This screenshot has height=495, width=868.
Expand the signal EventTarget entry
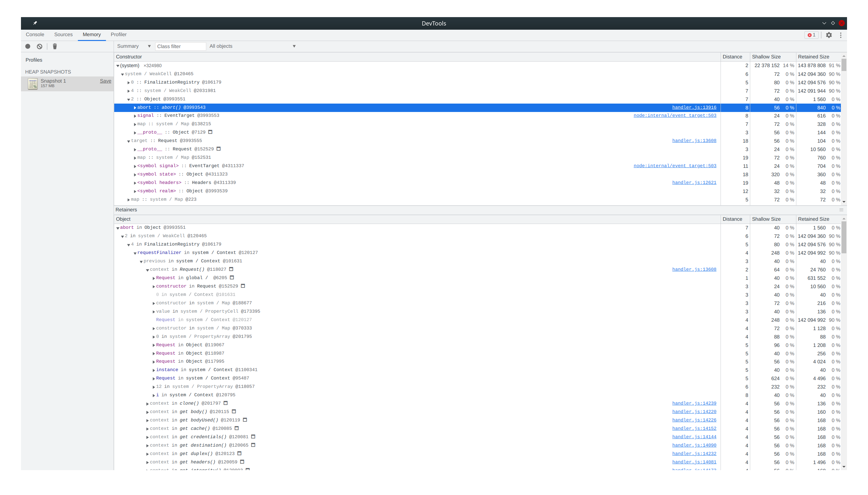135,116
